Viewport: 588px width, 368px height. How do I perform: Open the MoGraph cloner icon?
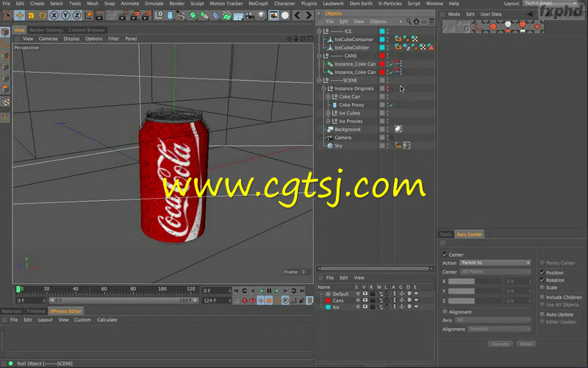[x=227, y=15]
